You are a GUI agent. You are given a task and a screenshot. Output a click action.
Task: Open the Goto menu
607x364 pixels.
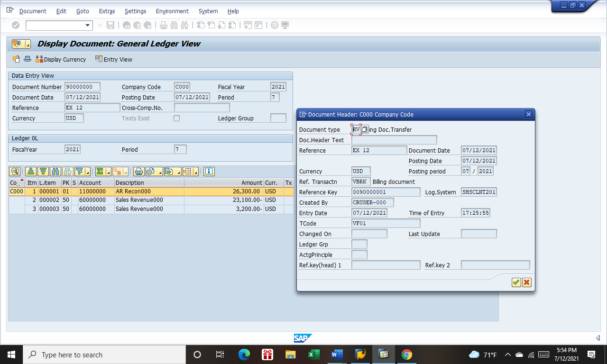(83, 11)
